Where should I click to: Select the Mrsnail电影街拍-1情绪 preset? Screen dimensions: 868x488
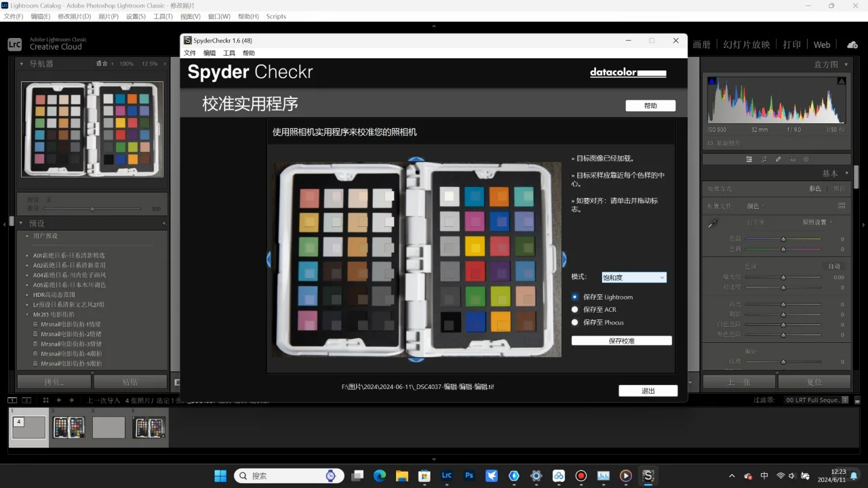pyautogui.click(x=71, y=325)
